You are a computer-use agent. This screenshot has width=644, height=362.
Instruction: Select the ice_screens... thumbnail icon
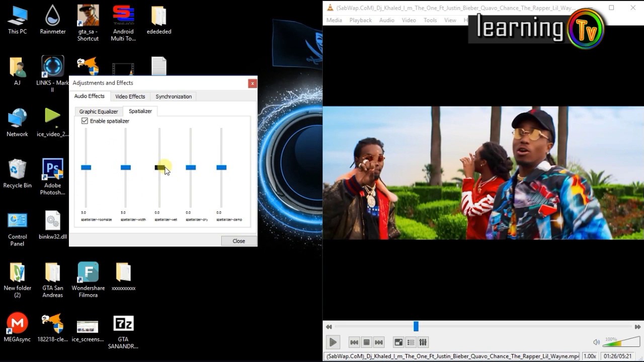point(88,330)
